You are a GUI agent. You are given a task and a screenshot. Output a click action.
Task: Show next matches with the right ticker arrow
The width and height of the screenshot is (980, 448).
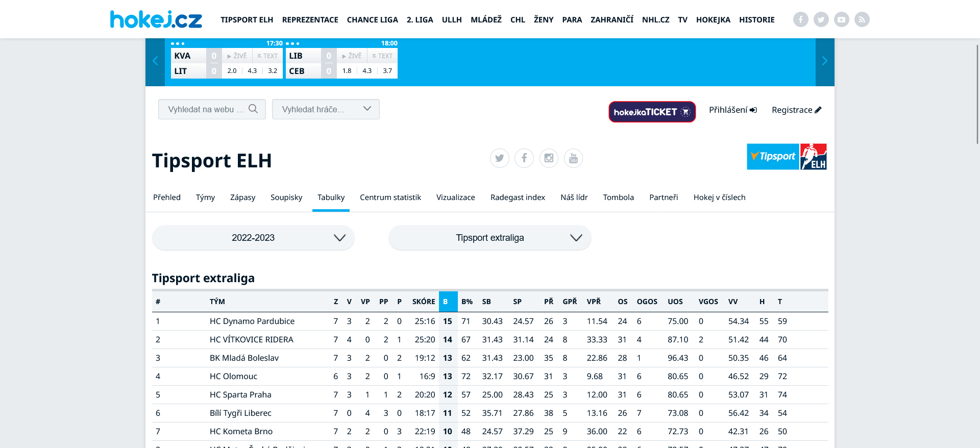pyautogui.click(x=825, y=61)
